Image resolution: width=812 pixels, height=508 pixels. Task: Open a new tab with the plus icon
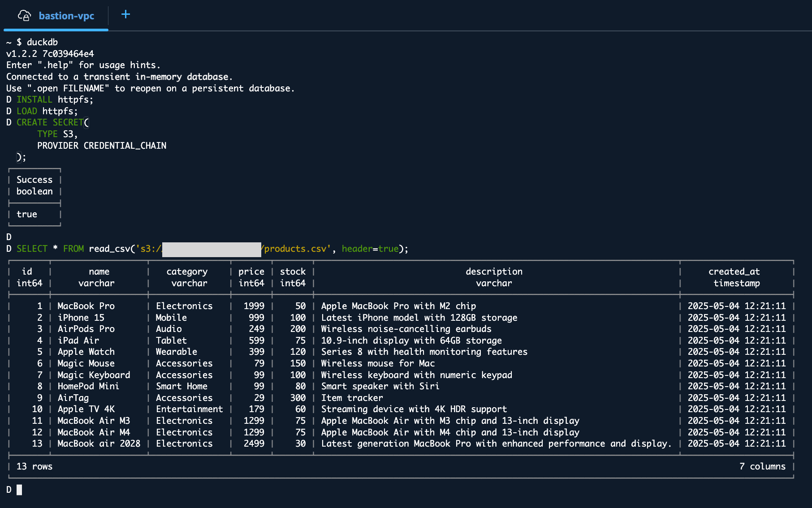pos(126,14)
